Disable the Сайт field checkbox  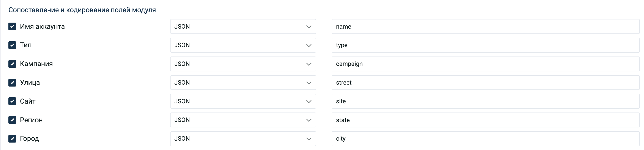[x=12, y=101]
